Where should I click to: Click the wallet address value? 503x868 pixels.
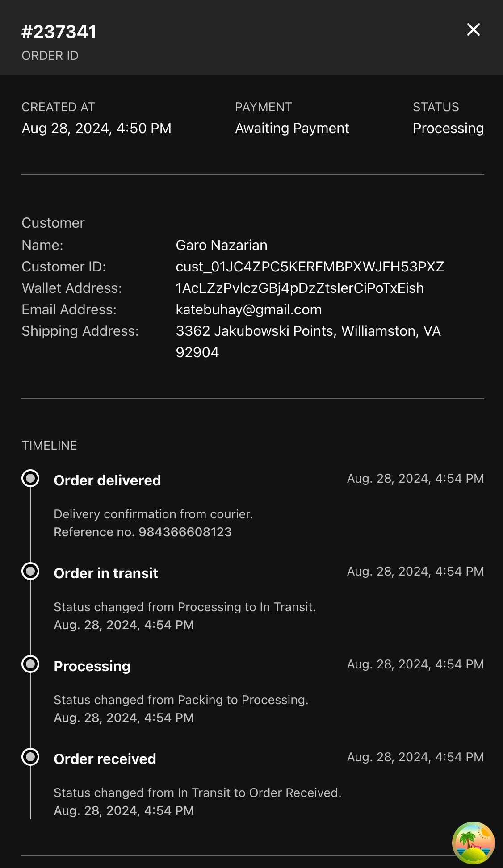point(299,288)
